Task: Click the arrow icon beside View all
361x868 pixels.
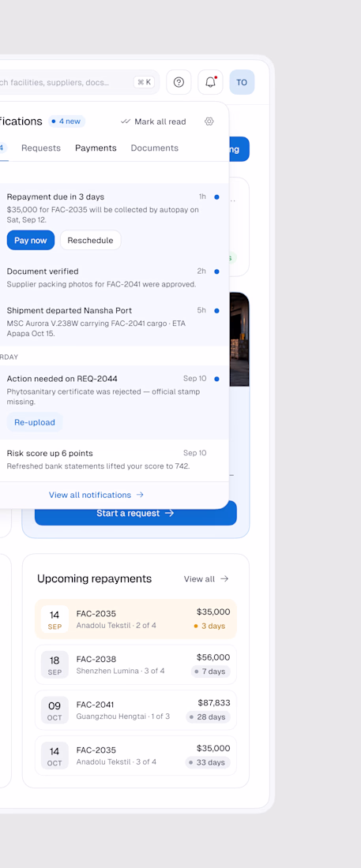Action: [x=224, y=578]
